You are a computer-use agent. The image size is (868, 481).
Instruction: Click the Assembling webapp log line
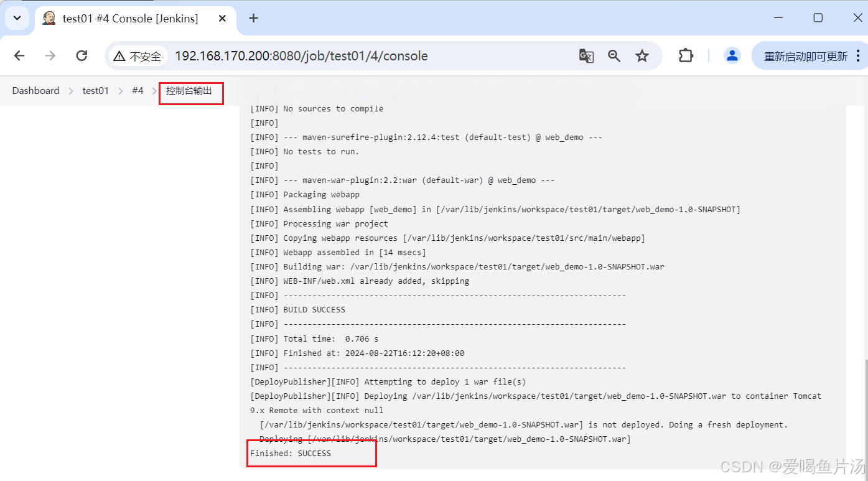[495, 210]
